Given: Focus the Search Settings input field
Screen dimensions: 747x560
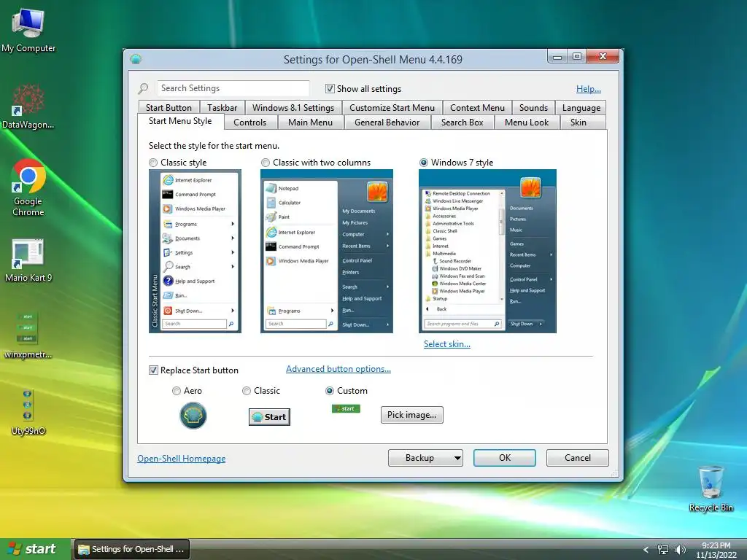Looking at the screenshot, I should [233, 88].
